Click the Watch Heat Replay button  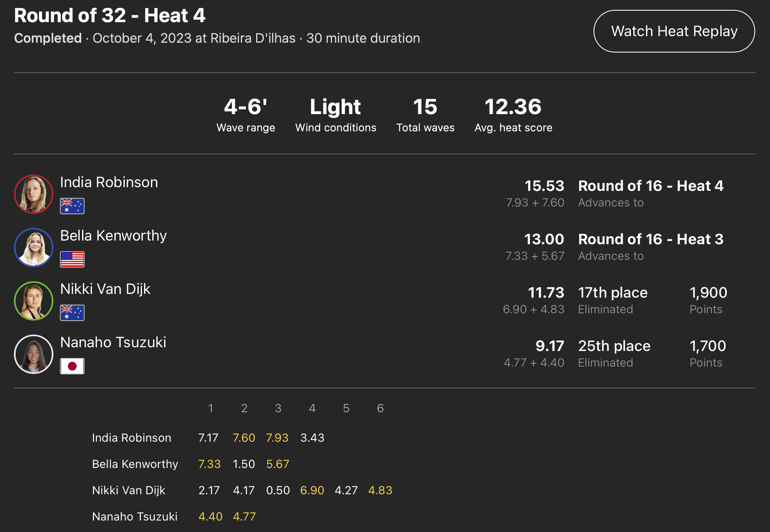click(674, 31)
